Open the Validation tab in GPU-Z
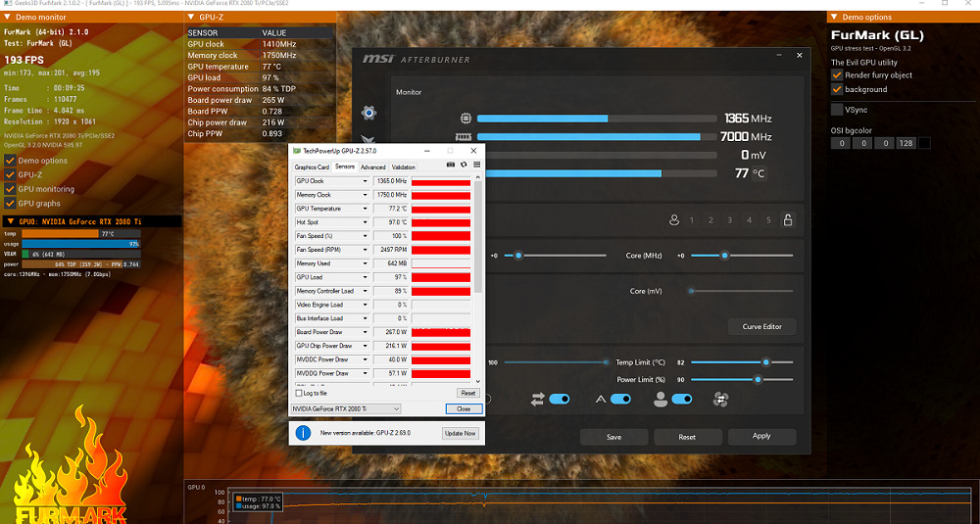 click(403, 167)
